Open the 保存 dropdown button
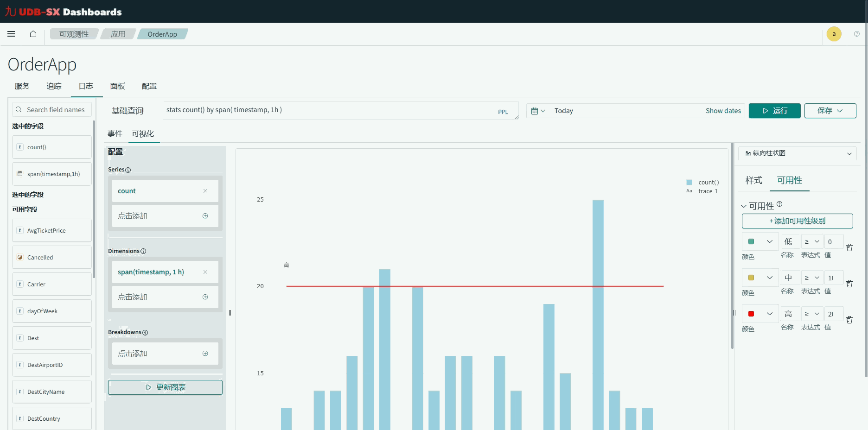868x430 pixels. coord(830,111)
